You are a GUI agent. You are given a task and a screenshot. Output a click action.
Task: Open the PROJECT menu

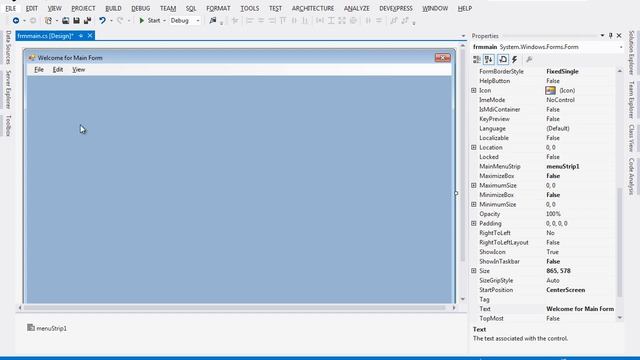coord(83,8)
